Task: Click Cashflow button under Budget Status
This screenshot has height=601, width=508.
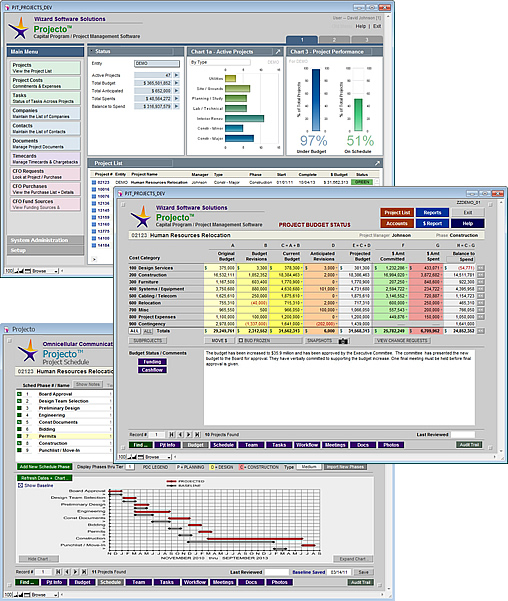Action: point(152,370)
